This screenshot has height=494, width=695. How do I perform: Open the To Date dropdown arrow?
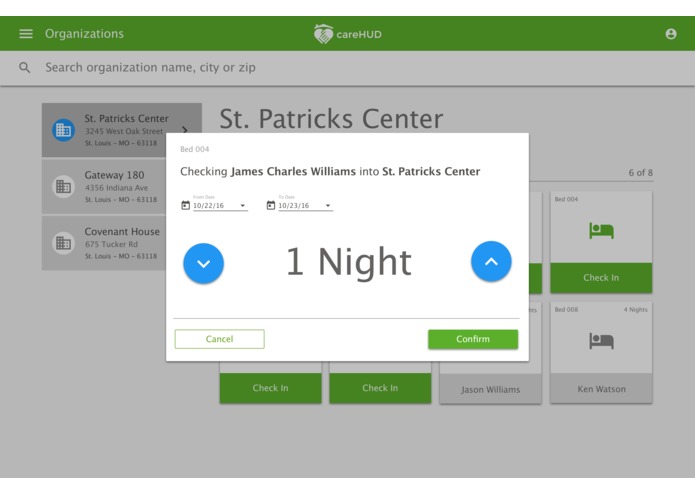(328, 206)
